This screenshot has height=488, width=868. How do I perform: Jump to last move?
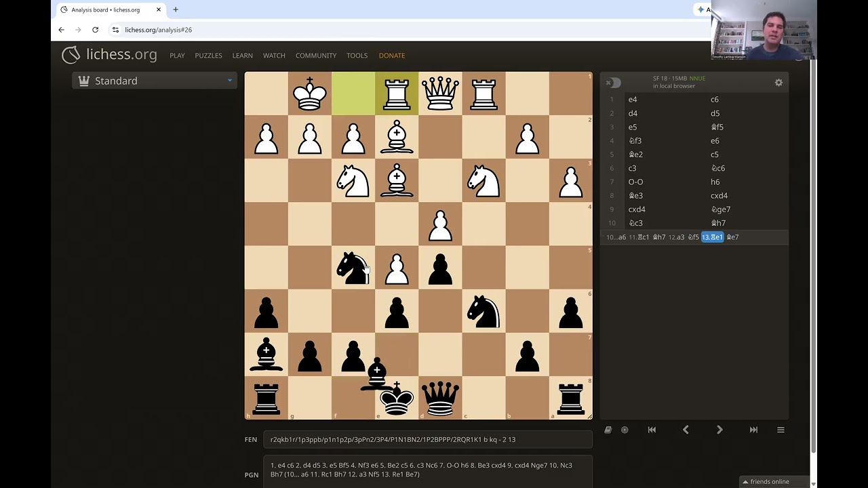point(753,430)
